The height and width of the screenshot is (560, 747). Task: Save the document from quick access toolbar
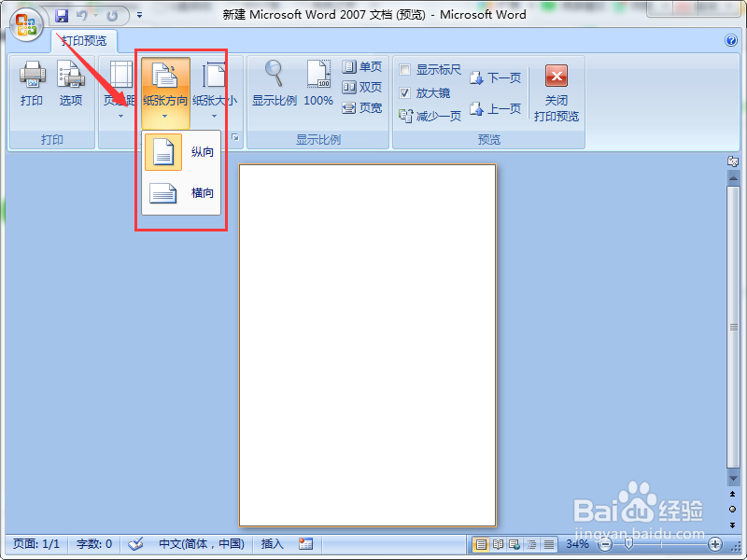click(x=62, y=16)
